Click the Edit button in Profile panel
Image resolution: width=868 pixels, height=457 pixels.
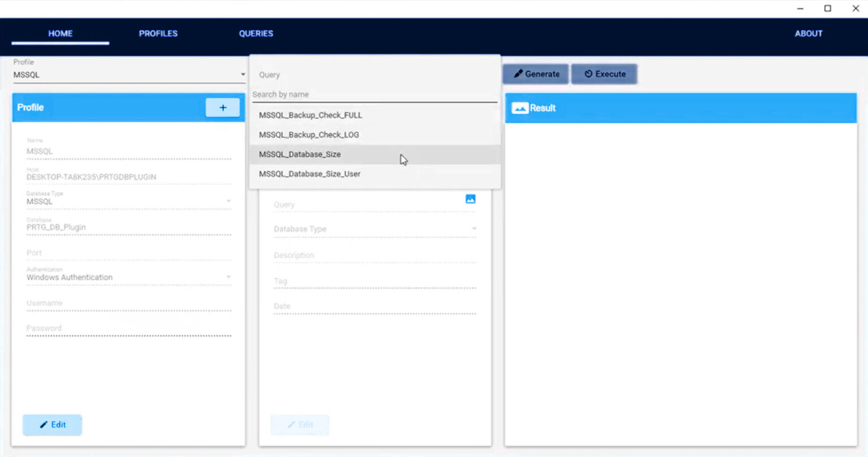tap(53, 425)
